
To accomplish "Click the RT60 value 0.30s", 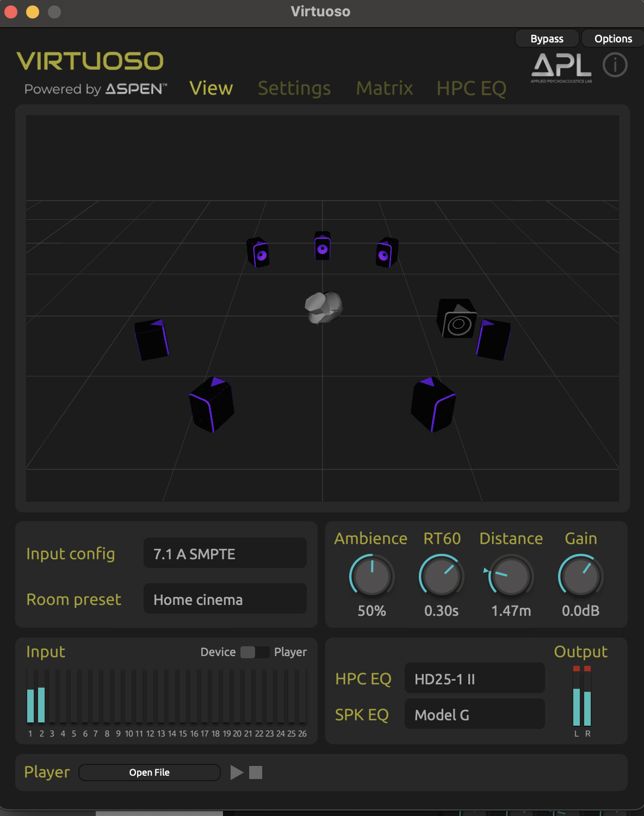I will pyautogui.click(x=442, y=611).
